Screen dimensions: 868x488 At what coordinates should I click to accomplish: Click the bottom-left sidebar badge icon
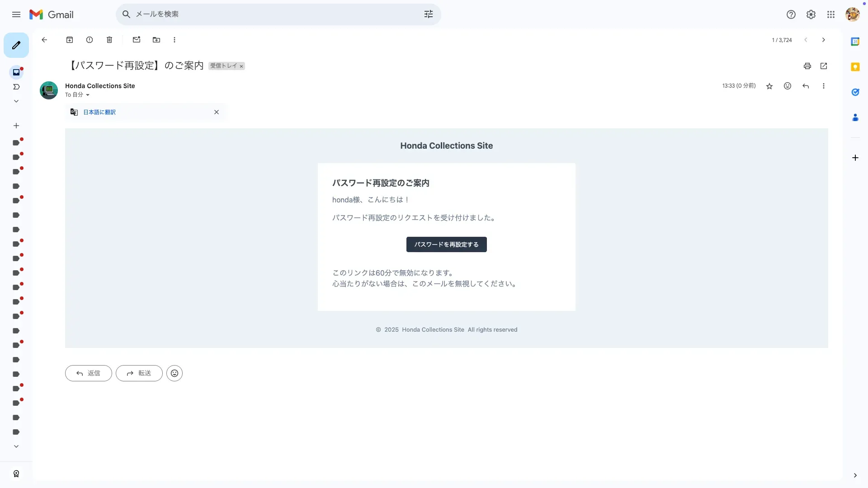point(16,474)
